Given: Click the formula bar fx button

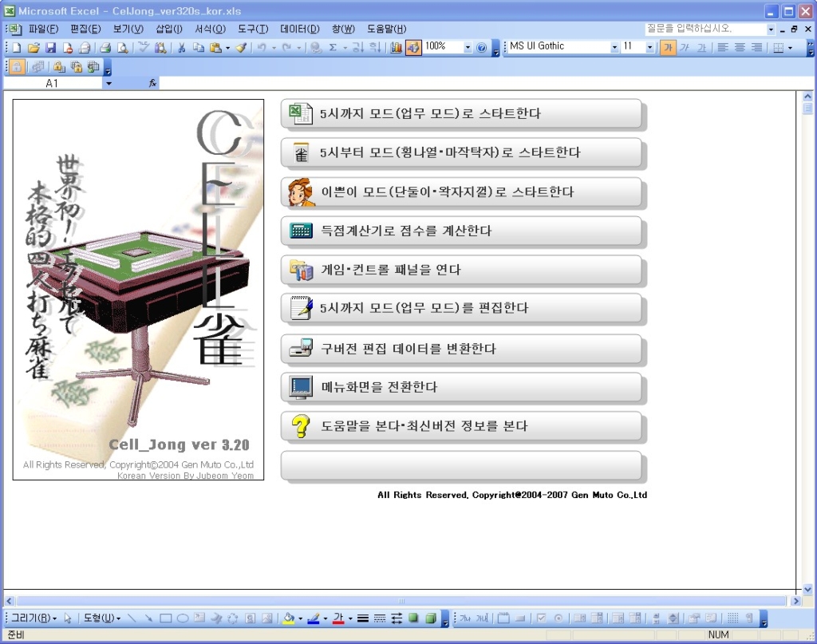Looking at the screenshot, I should point(152,83).
